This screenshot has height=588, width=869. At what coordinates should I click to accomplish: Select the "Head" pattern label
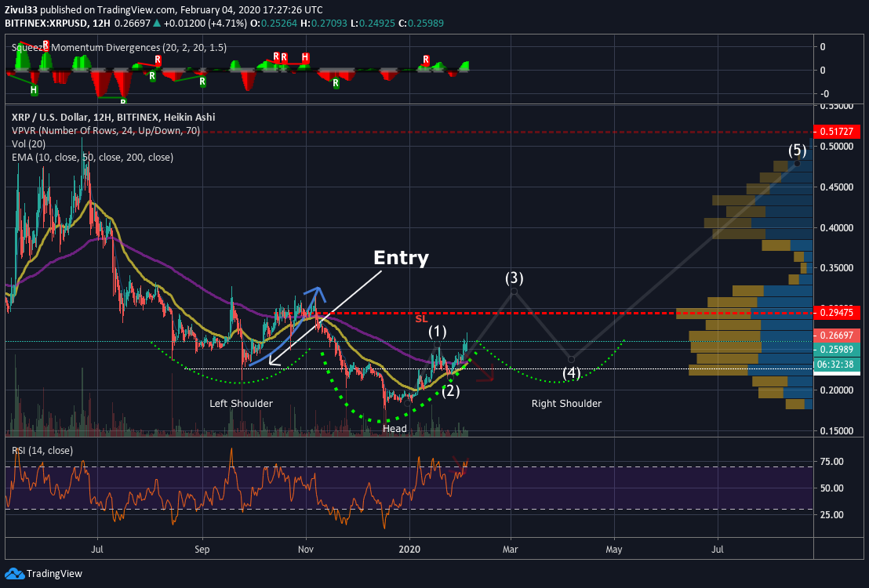pos(395,428)
